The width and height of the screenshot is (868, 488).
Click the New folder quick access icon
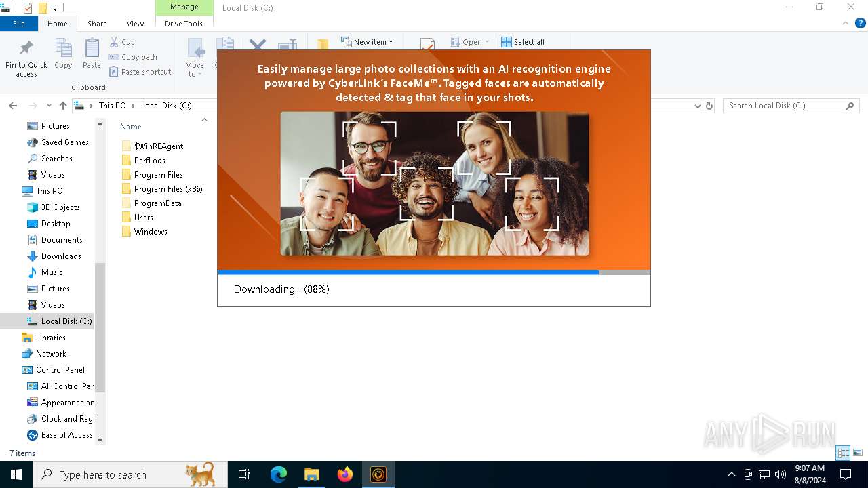[x=43, y=8]
